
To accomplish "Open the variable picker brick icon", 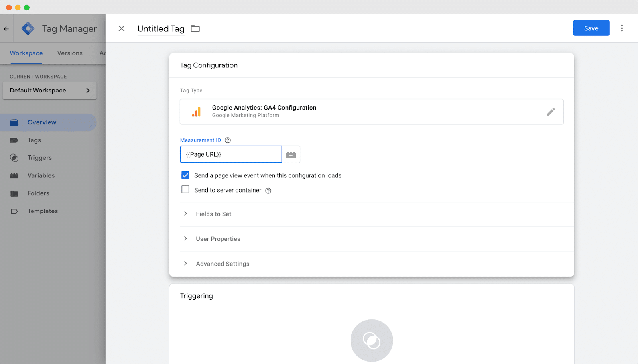I will [291, 155].
